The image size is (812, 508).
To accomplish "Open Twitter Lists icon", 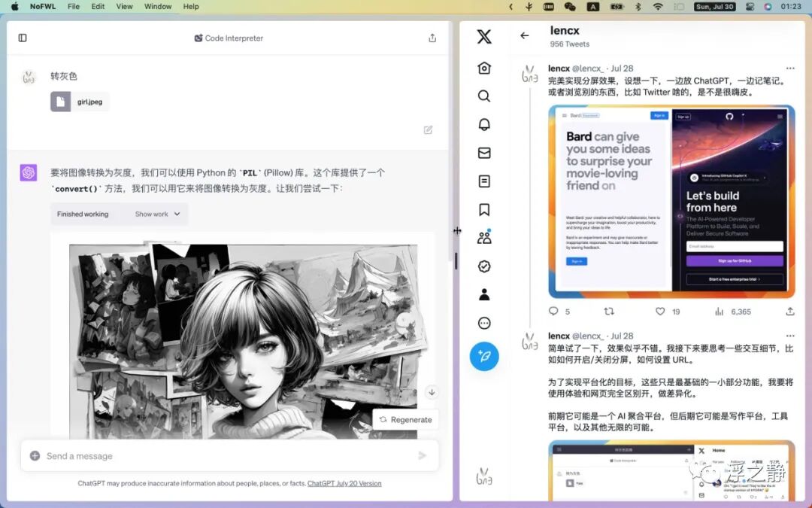I will (484, 181).
